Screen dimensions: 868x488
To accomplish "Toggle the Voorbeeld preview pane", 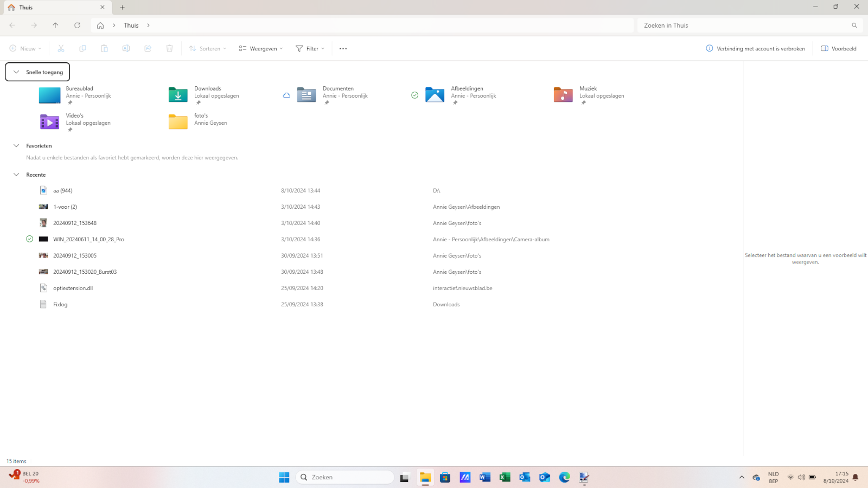I will coord(839,49).
